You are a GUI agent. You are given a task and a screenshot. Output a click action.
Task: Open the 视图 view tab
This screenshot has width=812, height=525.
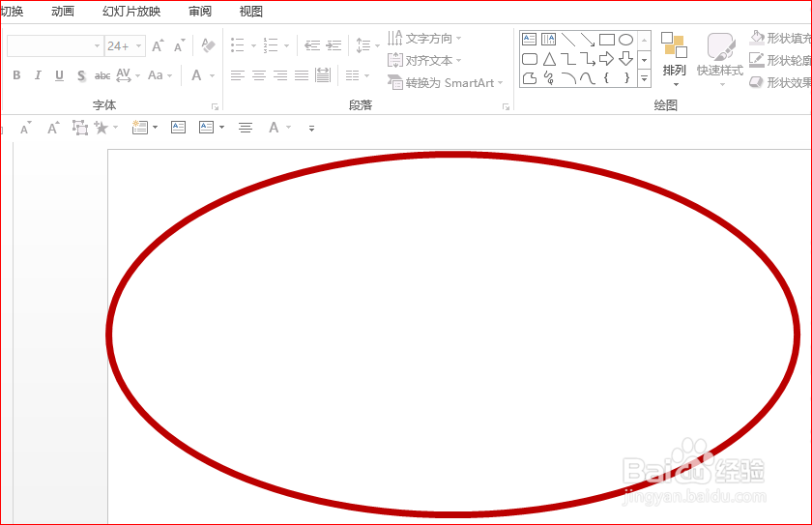251,11
